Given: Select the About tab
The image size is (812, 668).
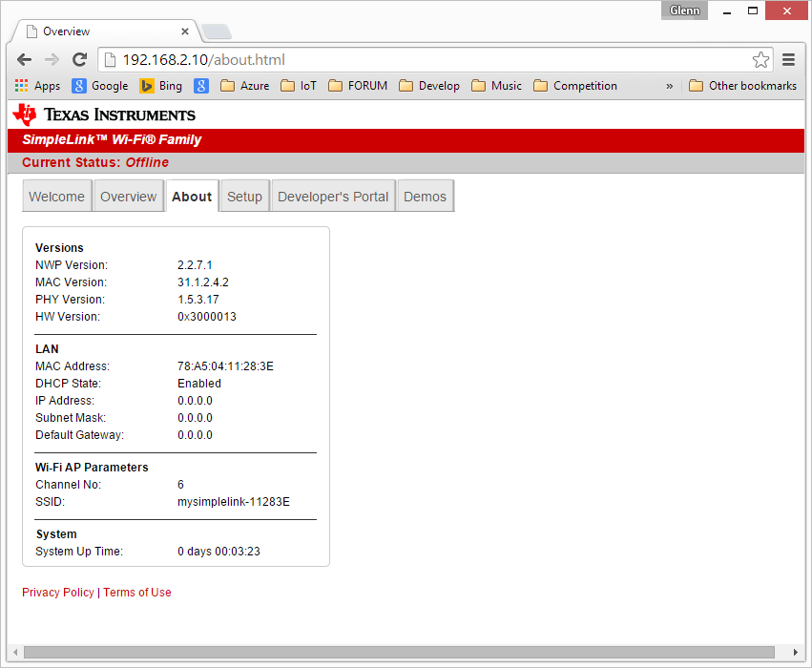Looking at the screenshot, I should [192, 197].
